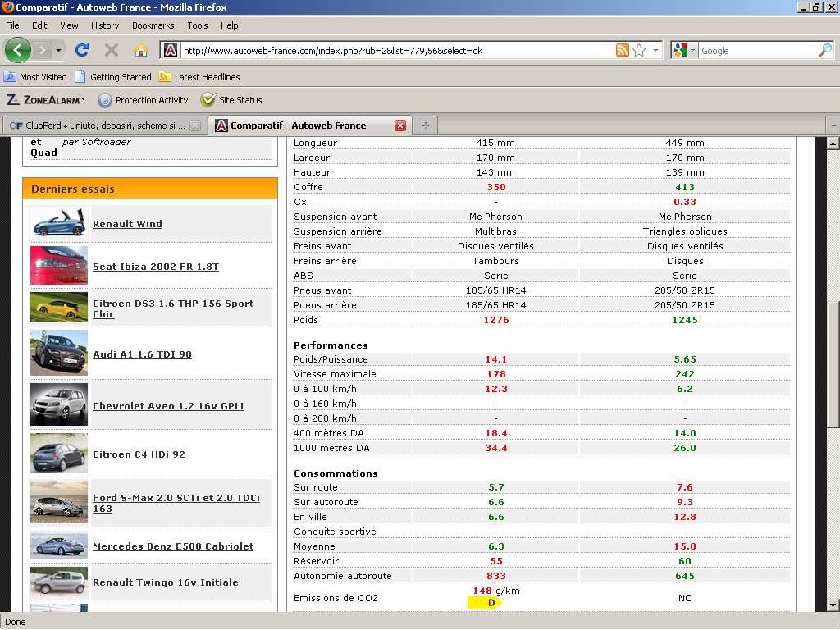
Task: Open ZoneAlarm Protection Activity
Action: pyautogui.click(x=143, y=100)
